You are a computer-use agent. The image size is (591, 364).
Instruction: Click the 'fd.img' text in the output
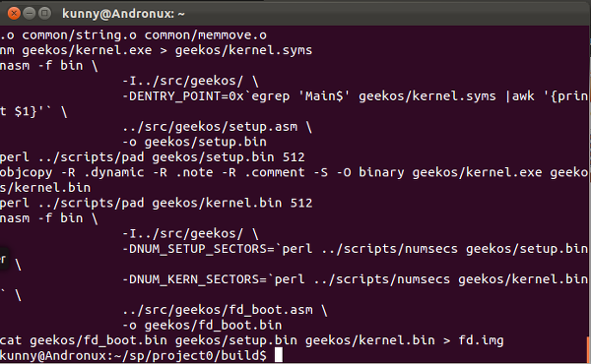481,340
